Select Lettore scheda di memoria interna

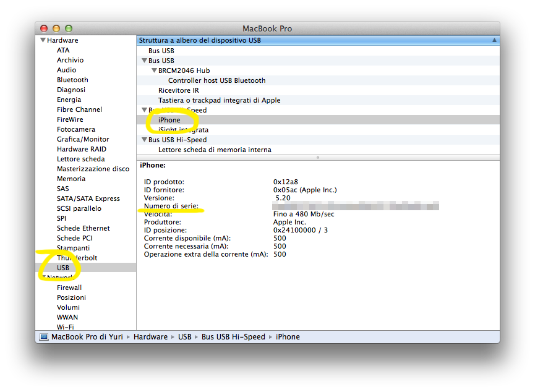318,150
